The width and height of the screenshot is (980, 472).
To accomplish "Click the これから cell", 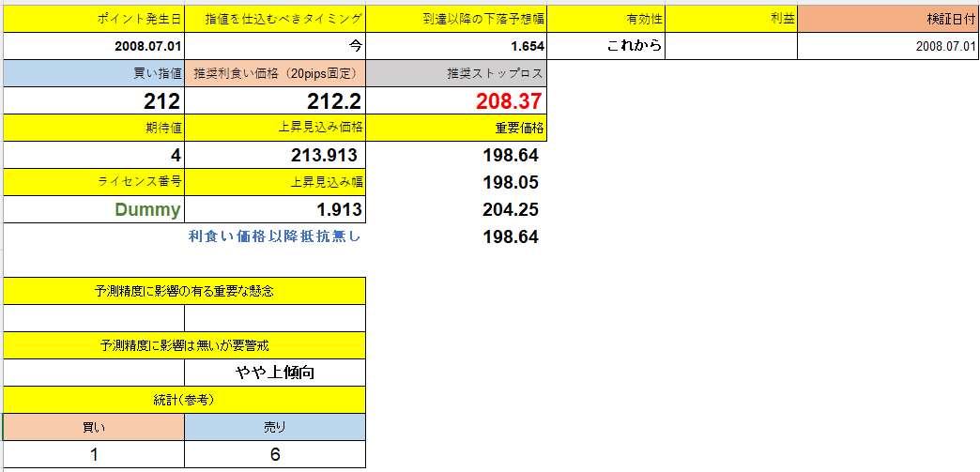I will [x=605, y=46].
